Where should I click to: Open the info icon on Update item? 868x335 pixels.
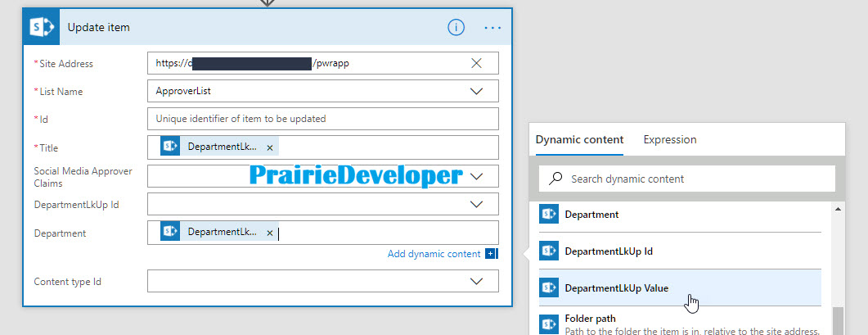point(456,27)
